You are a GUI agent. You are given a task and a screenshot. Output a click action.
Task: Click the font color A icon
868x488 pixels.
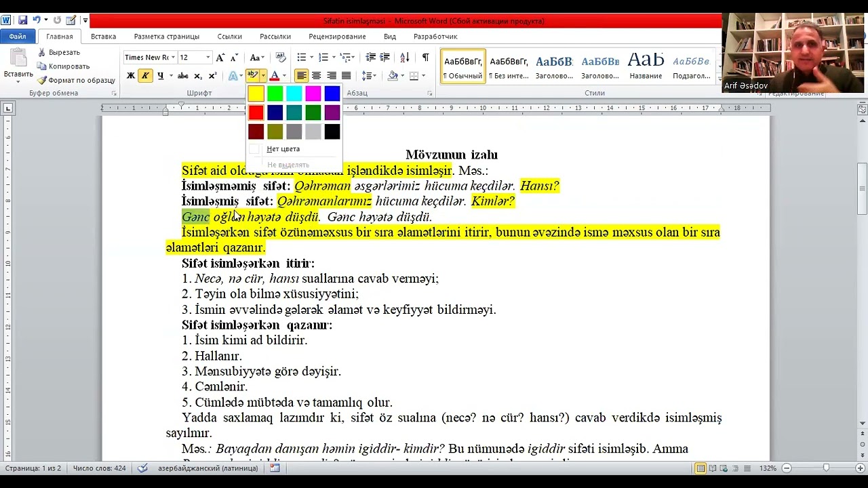click(x=275, y=76)
